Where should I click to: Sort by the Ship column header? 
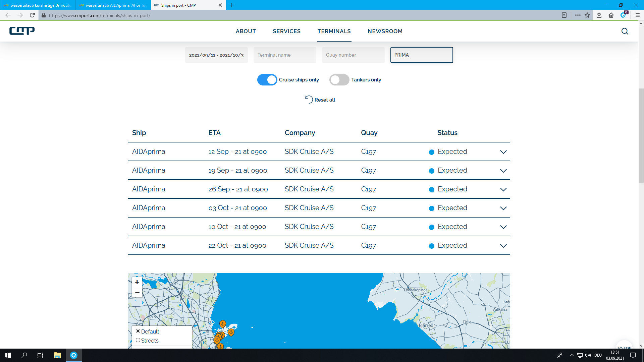[139, 133]
